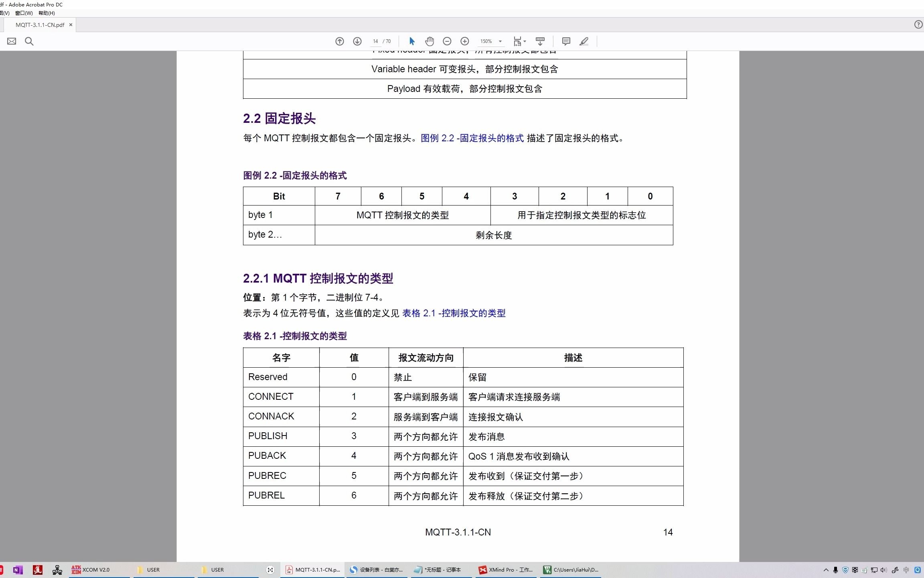This screenshot has width=924, height=578.
Task: Click the page number field showing 14
Action: tap(375, 41)
